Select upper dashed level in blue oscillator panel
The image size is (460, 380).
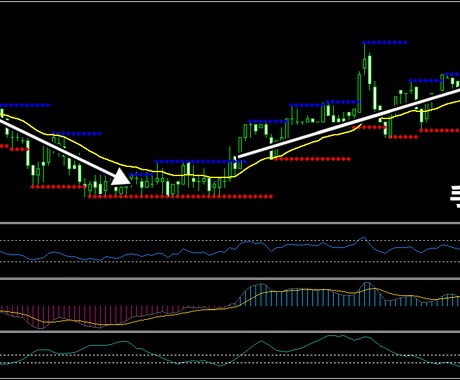[230, 240]
